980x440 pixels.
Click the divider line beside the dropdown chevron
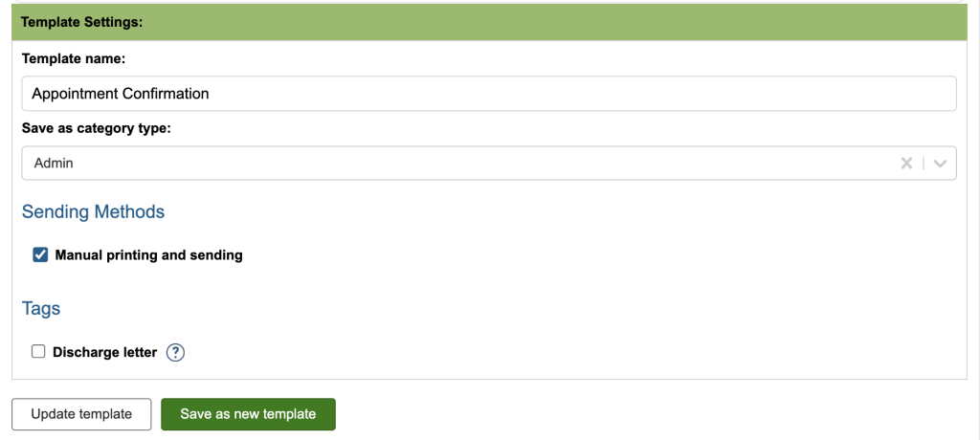[924, 164]
